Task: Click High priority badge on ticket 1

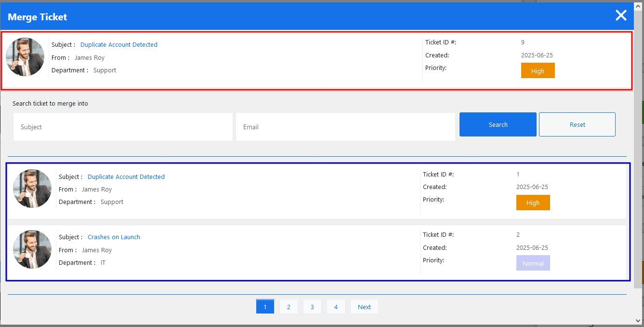Action: (x=533, y=203)
